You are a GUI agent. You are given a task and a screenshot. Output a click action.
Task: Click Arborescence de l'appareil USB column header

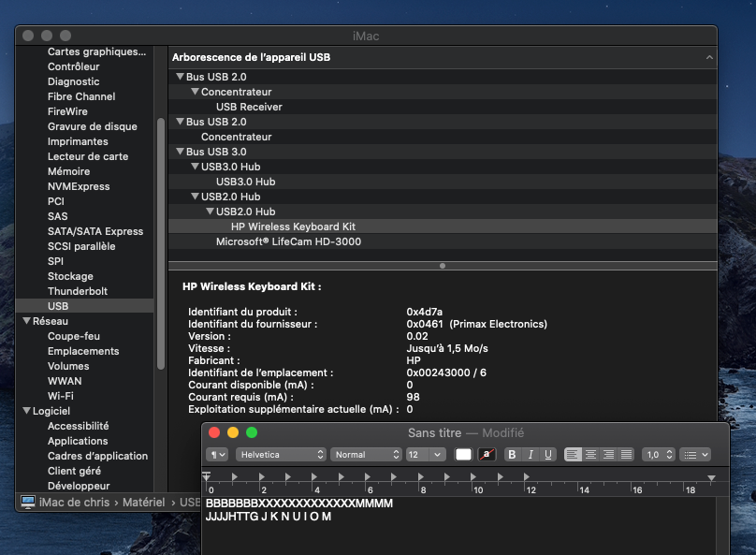click(x=443, y=57)
